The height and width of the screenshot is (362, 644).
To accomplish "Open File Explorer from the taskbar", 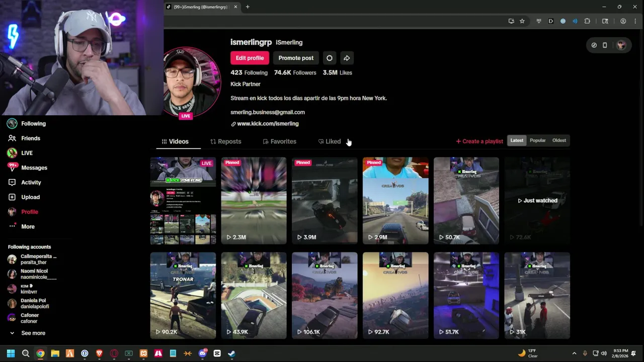I will click(x=55, y=353).
